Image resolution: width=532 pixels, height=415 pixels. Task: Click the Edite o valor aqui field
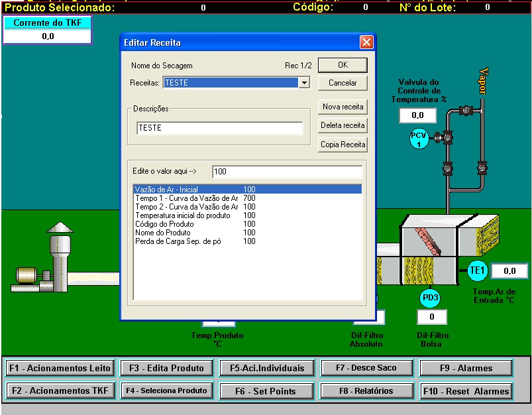[287, 172]
